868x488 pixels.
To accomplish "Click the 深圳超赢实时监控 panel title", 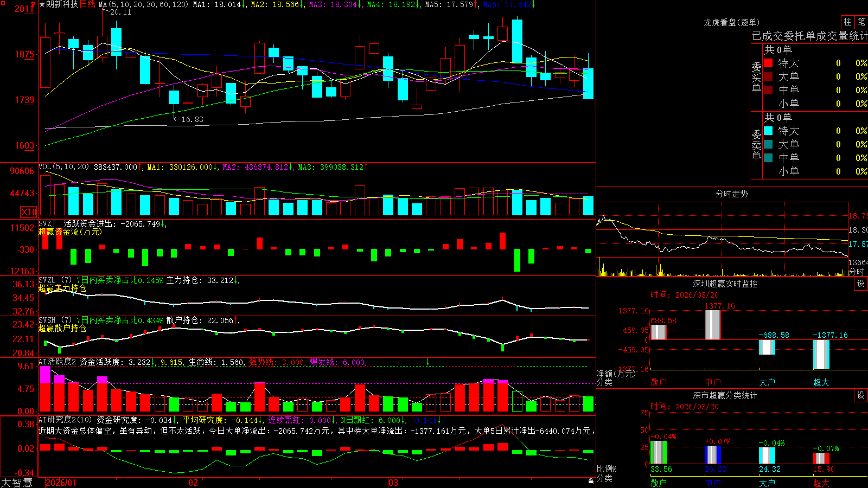I will pos(725,284).
